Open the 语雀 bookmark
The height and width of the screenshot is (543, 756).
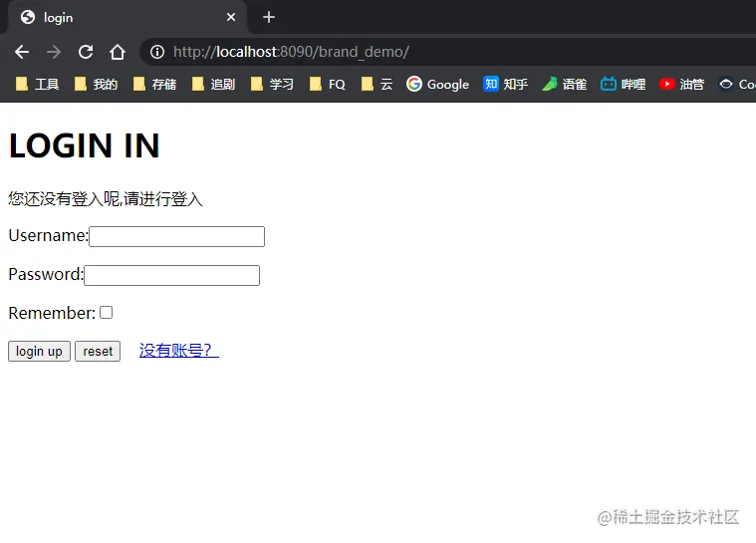tap(565, 85)
